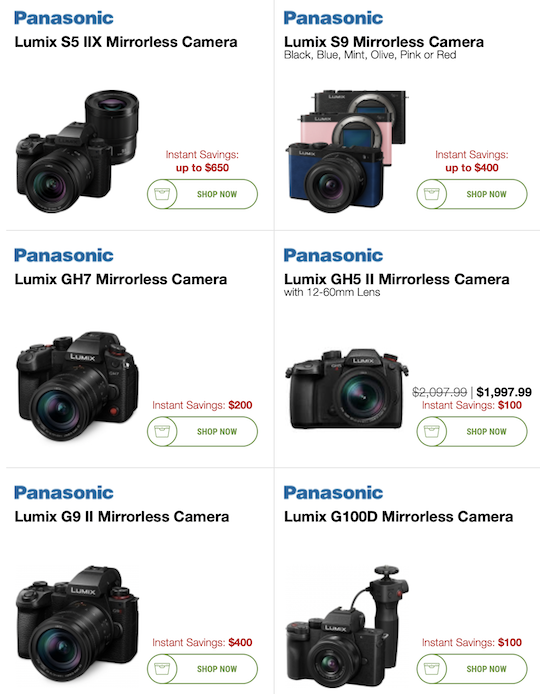
Task: View the Lumix GH5 II product photo
Action: tap(347, 389)
